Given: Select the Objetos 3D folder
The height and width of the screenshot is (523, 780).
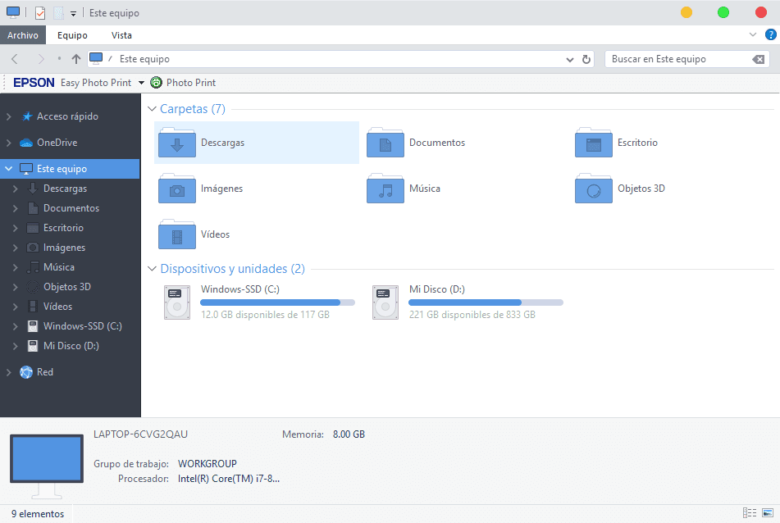Looking at the screenshot, I should 619,188.
